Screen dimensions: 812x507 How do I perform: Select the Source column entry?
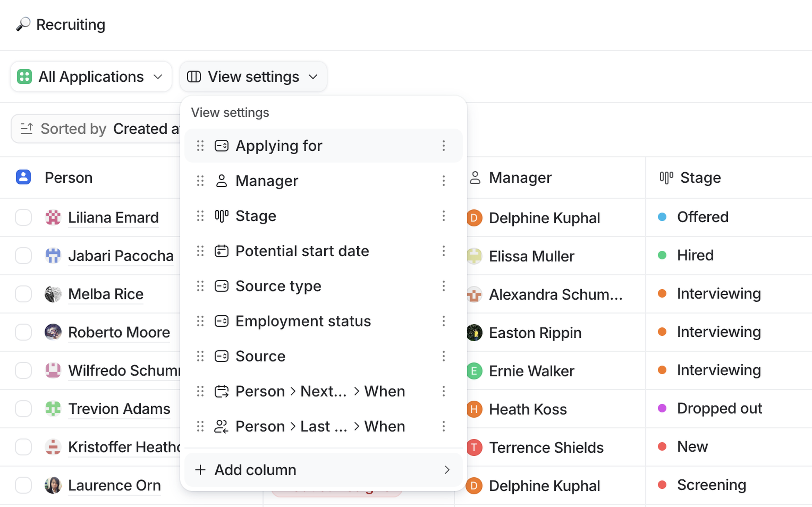coord(260,356)
